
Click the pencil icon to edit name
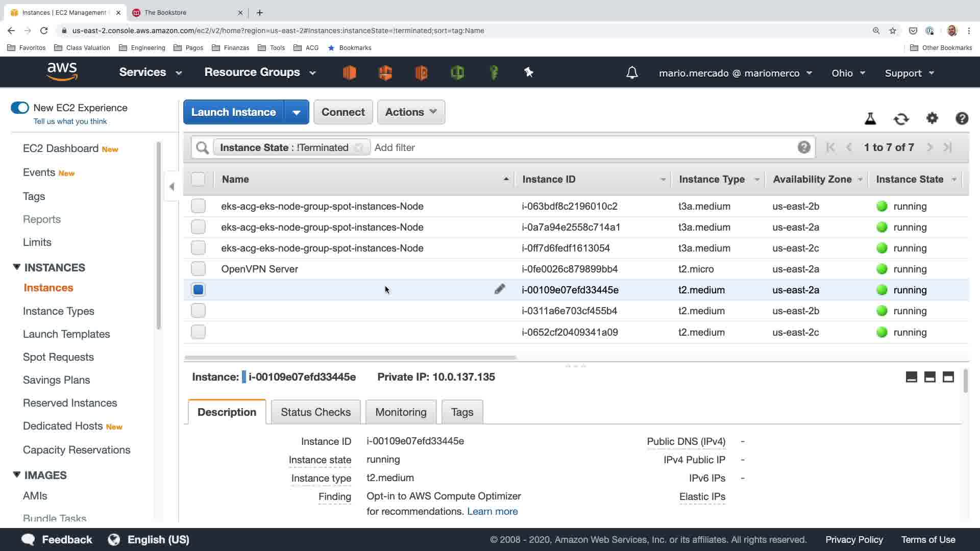[500, 289]
